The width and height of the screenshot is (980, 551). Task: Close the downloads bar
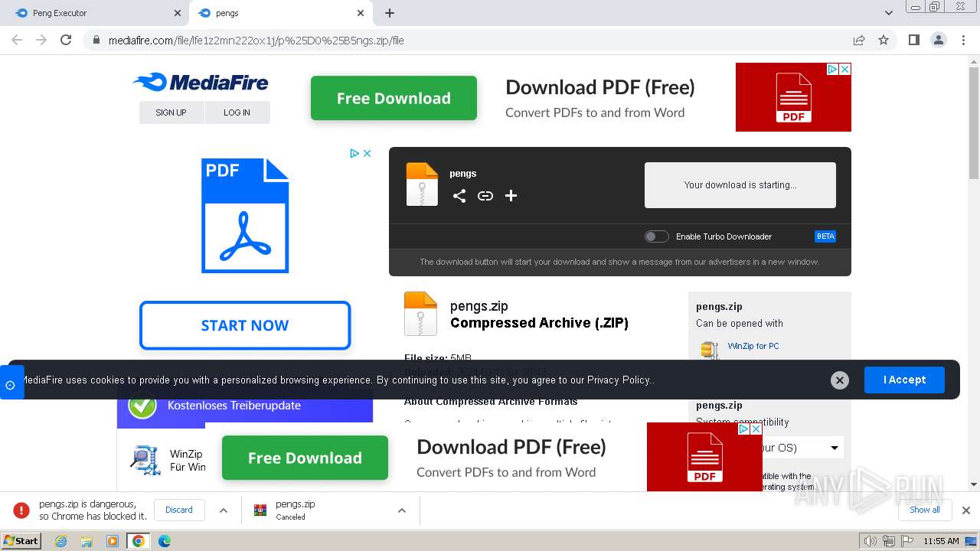point(966,510)
